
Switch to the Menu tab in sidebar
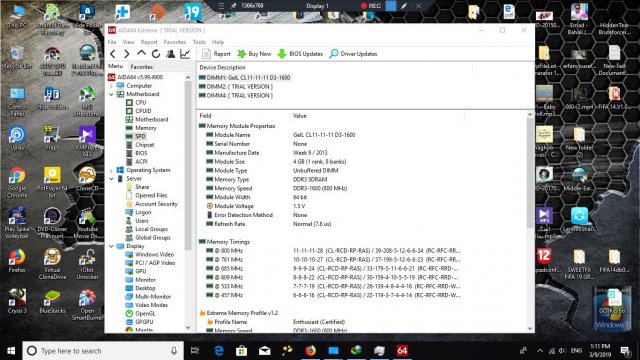tap(116, 66)
